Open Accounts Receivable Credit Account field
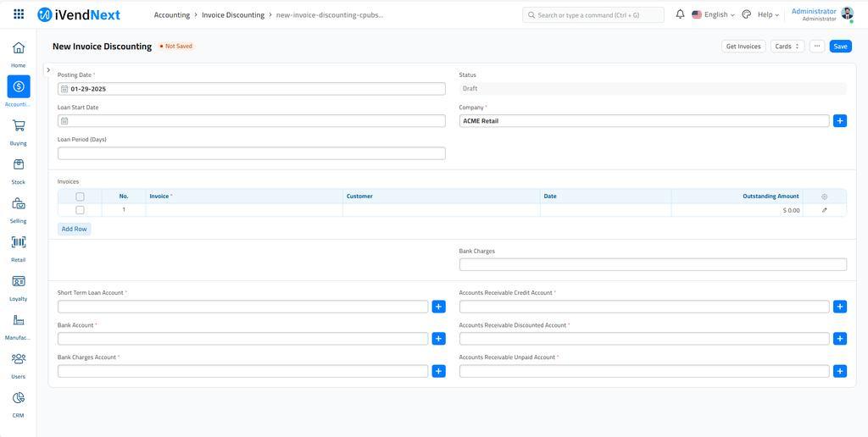Image resolution: width=868 pixels, height=437 pixels. tap(644, 307)
